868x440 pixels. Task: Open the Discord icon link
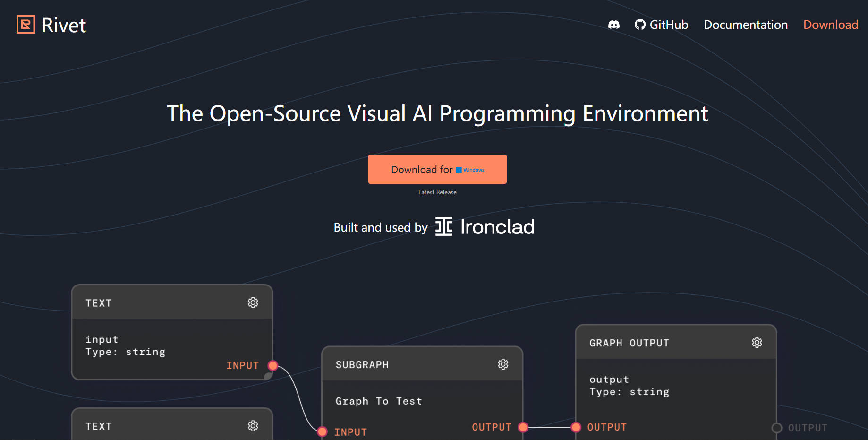click(613, 25)
